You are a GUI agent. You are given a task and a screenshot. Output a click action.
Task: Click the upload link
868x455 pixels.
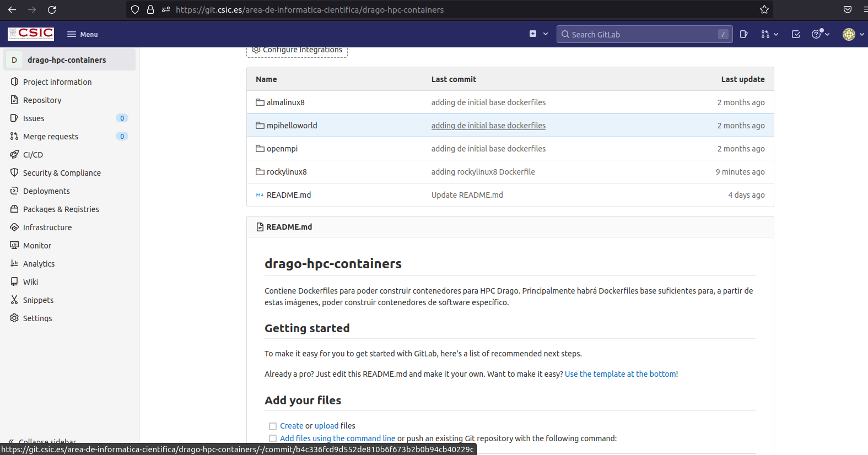click(x=326, y=425)
